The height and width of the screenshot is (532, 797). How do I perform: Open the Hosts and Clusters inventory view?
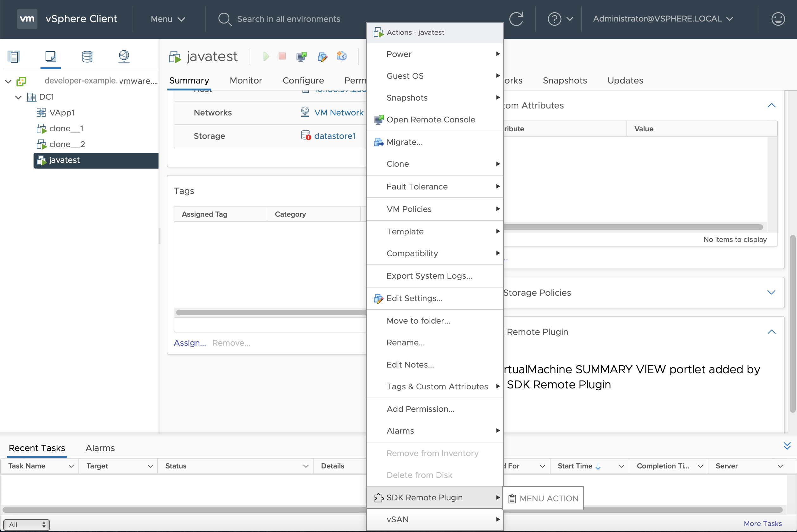(14, 56)
